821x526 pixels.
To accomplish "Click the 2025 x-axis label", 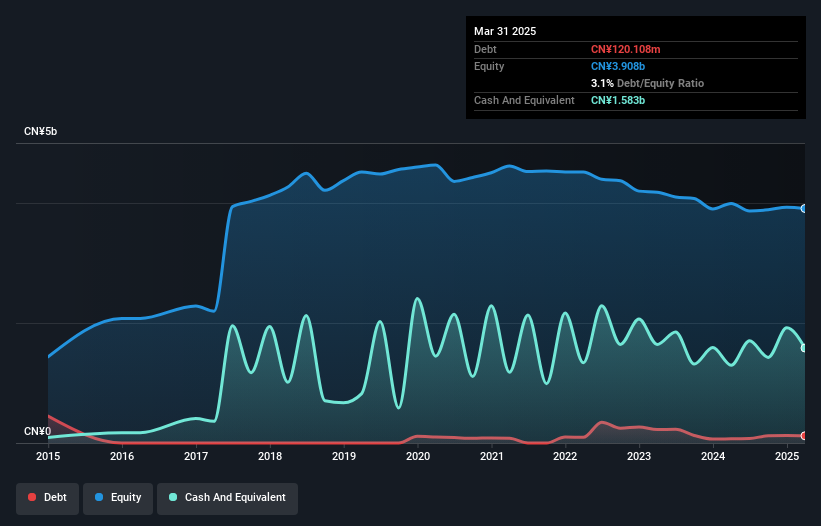I will point(787,456).
